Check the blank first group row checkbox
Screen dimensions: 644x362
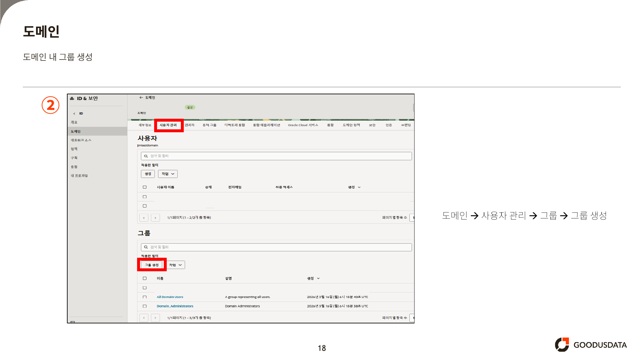coord(145,288)
